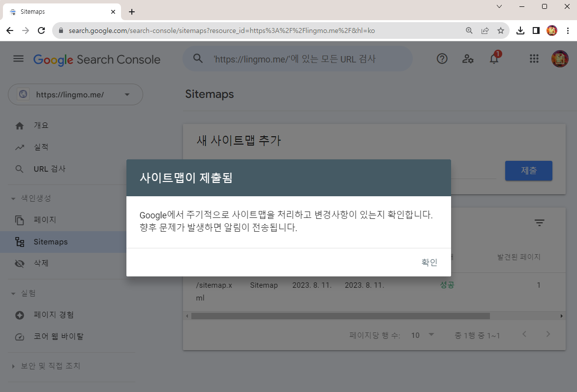
Task: Open rows per page dropdown showing 10
Action: tap(423, 335)
